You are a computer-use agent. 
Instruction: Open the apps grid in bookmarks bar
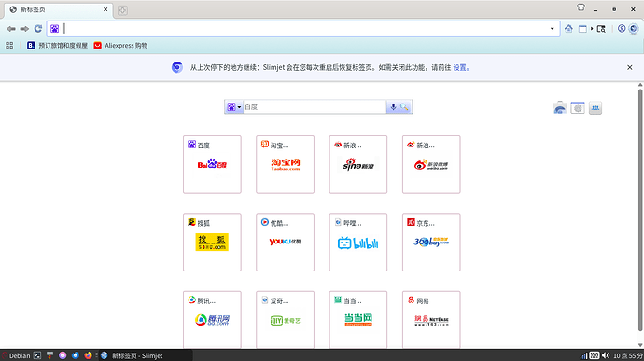9,45
